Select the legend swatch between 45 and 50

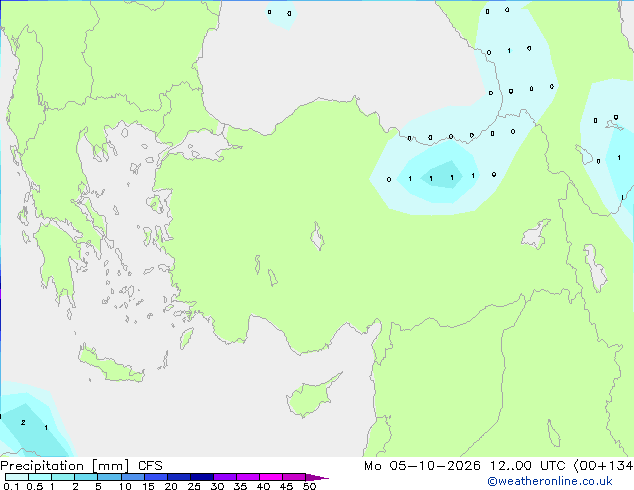(293, 477)
